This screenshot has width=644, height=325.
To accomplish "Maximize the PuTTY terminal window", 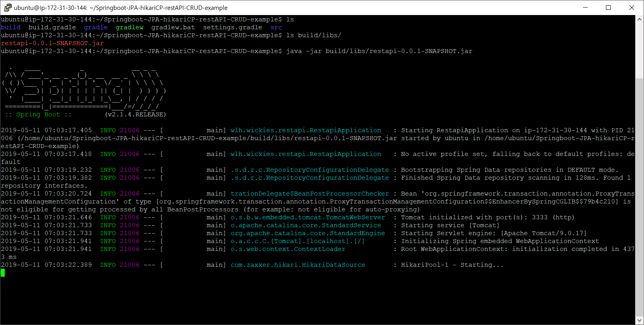I will click(x=608, y=8).
